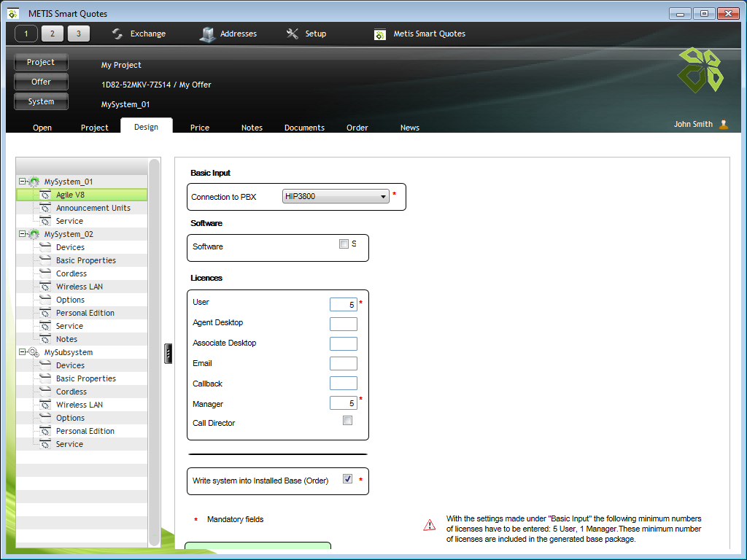The width and height of the screenshot is (747, 560).
Task: Click the 1D82-52MKV-7ZS14 / My Offer text
Action: click(x=156, y=85)
